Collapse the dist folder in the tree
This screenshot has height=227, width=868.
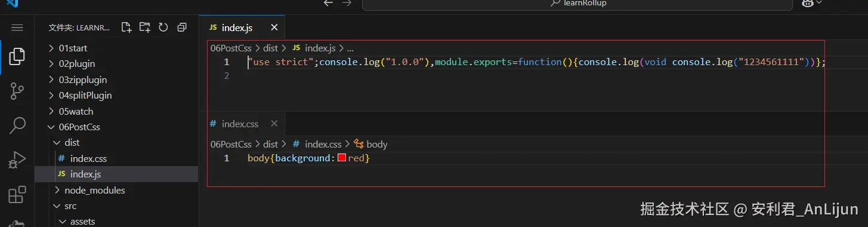72,143
